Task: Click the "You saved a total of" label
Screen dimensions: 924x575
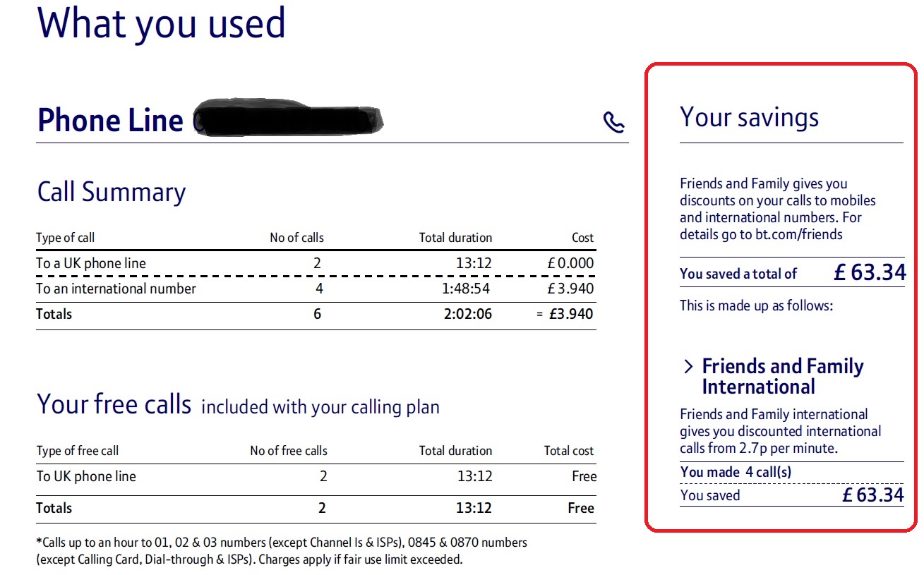Action: pyautogui.click(x=738, y=274)
